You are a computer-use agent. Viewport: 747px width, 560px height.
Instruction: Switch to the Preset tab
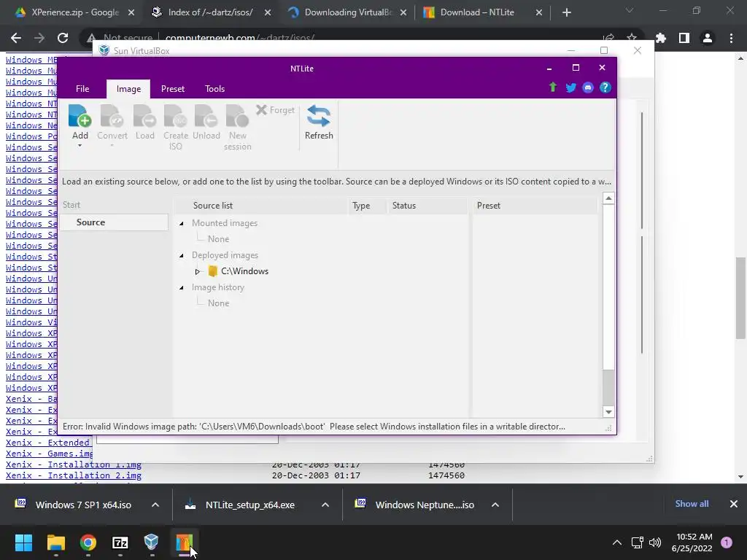tap(172, 89)
